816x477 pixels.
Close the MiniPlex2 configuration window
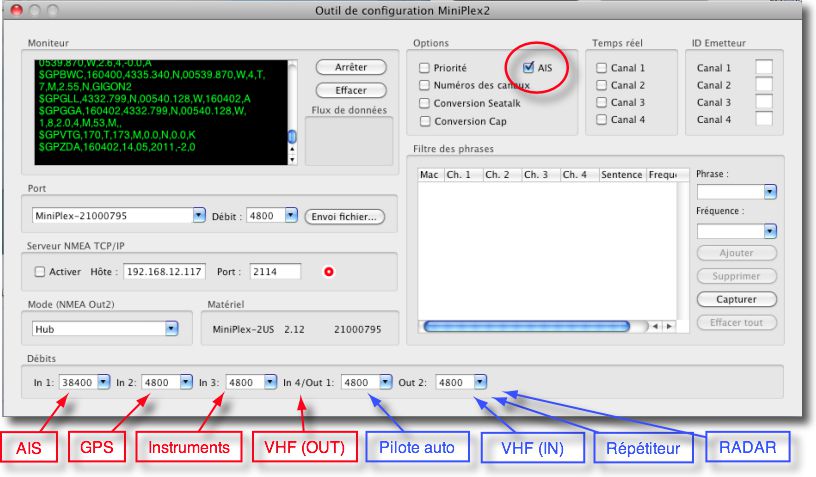(x=17, y=10)
